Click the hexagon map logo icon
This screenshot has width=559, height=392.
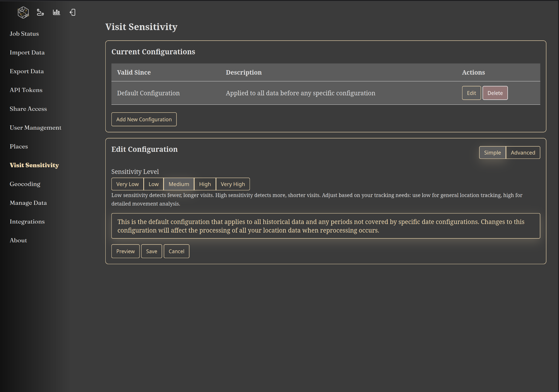23,12
